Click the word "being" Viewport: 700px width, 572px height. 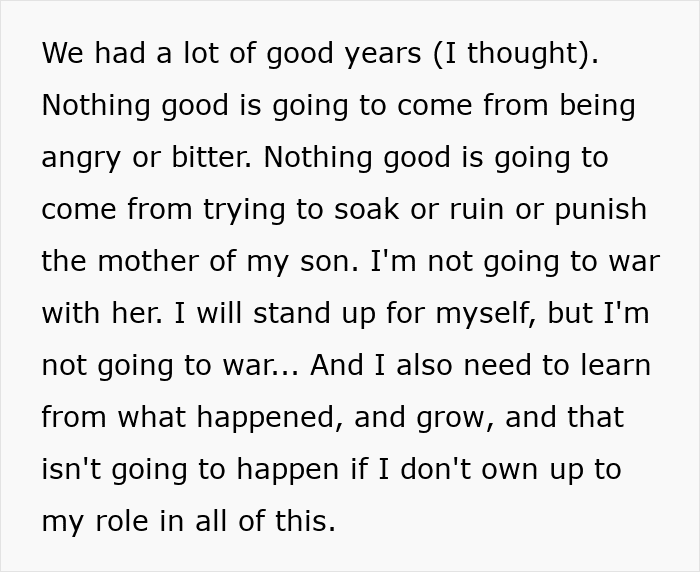tap(589, 106)
